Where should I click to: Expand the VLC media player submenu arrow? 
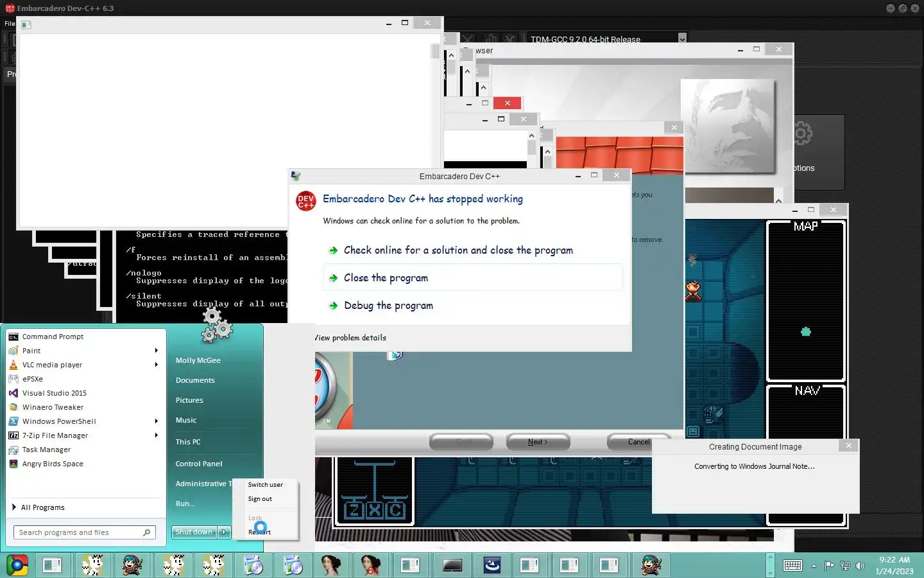tap(157, 365)
